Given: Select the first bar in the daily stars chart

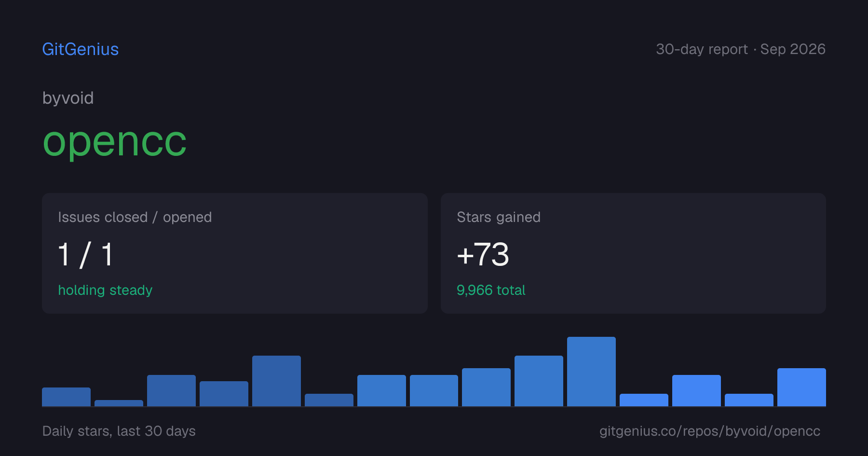Looking at the screenshot, I should pyautogui.click(x=66, y=397).
